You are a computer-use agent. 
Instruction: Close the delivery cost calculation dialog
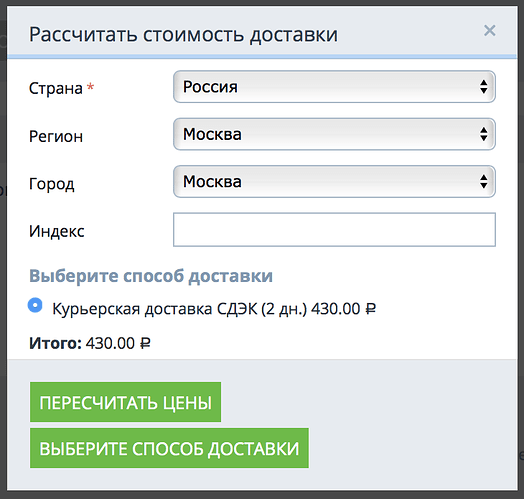[x=490, y=31]
